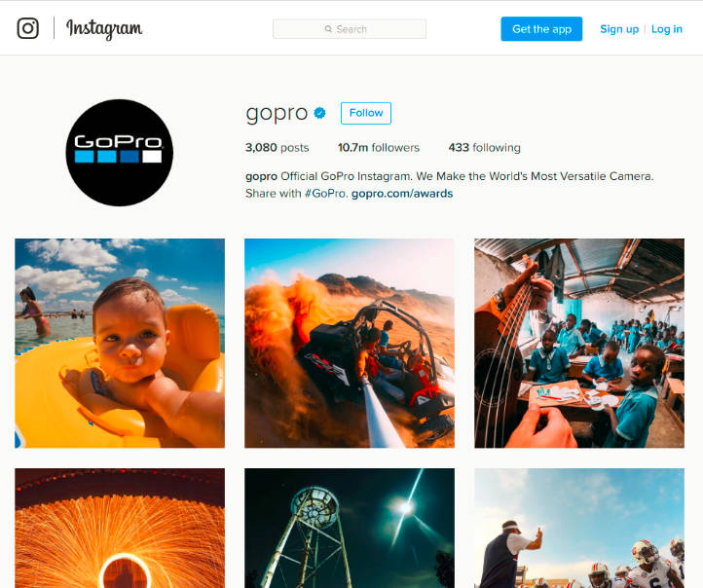Open the water tower night photo
The width and height of the screenshot is (703, 588).
[x=350, y=528]
